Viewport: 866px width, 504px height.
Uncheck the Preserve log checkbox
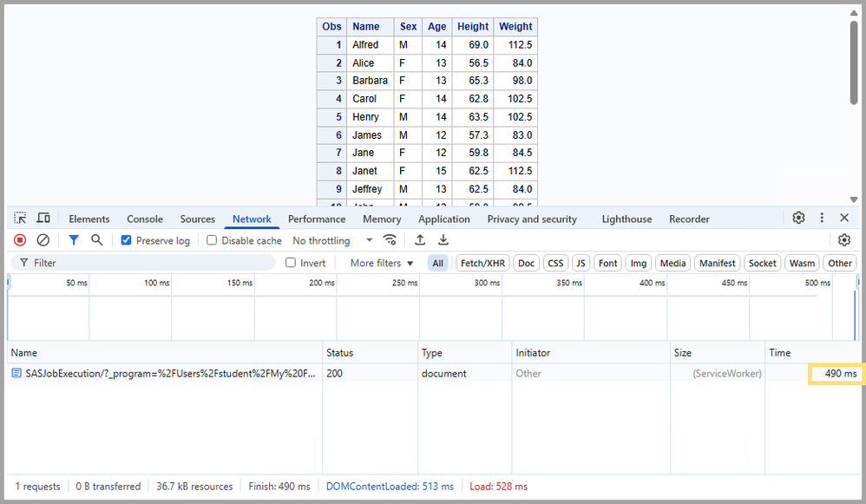click(x=127, y=240)
